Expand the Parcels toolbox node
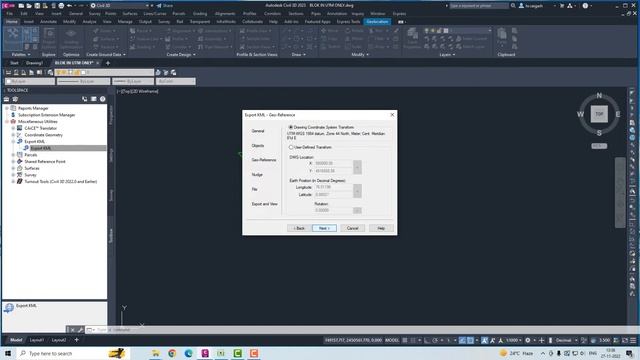640x360 pixels. (x=13, y=155)
